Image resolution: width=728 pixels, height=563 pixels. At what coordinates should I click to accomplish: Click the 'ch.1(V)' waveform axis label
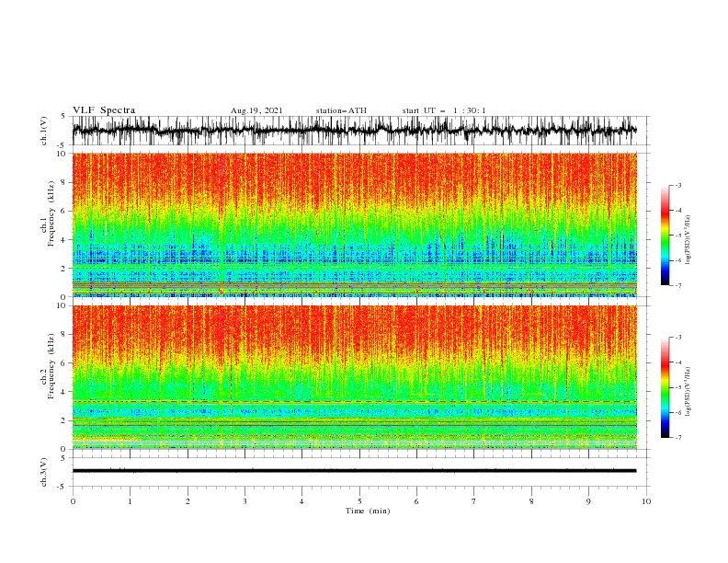click(44, 131)
